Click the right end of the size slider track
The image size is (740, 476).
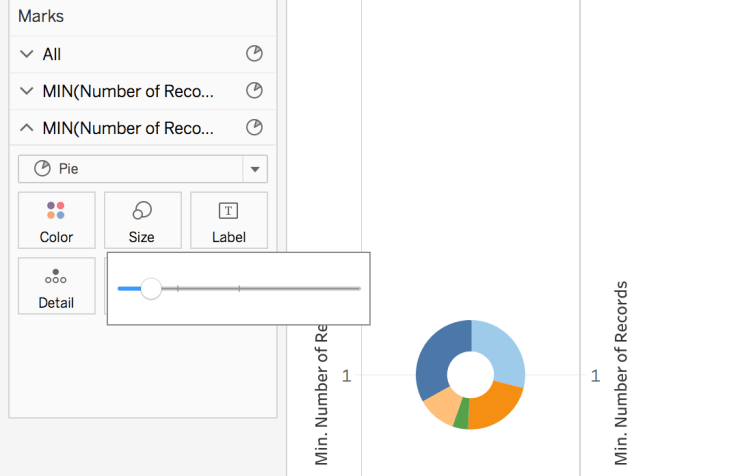click(x=357, y=288)
